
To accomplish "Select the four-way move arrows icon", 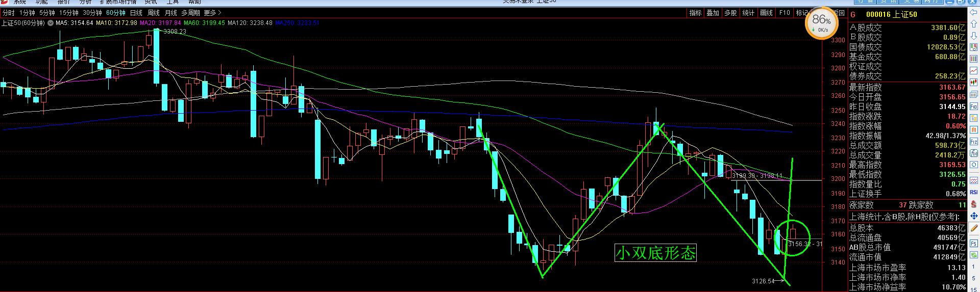I will coord(973,216).
